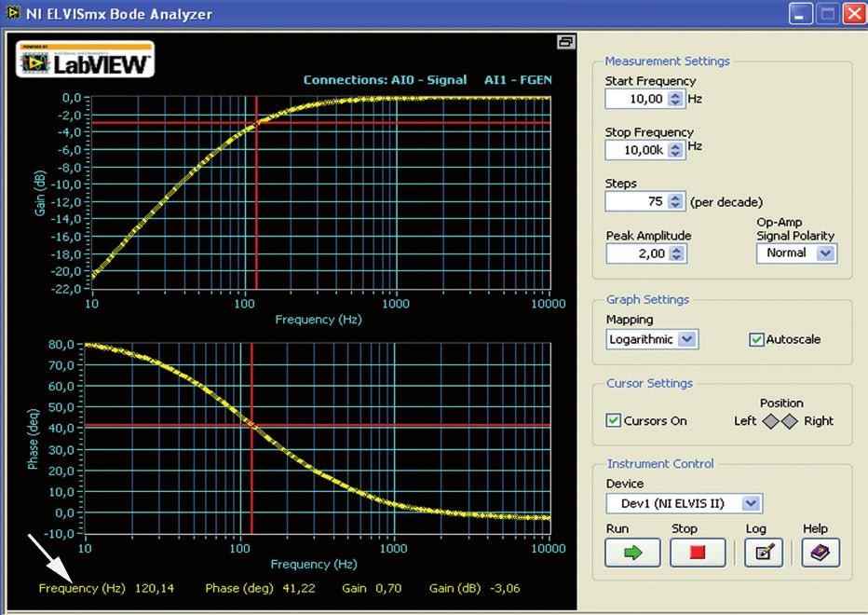Open the Op-Amp Signal Polarity dropdown
The image size is (868, 615).
click(796, 253)
